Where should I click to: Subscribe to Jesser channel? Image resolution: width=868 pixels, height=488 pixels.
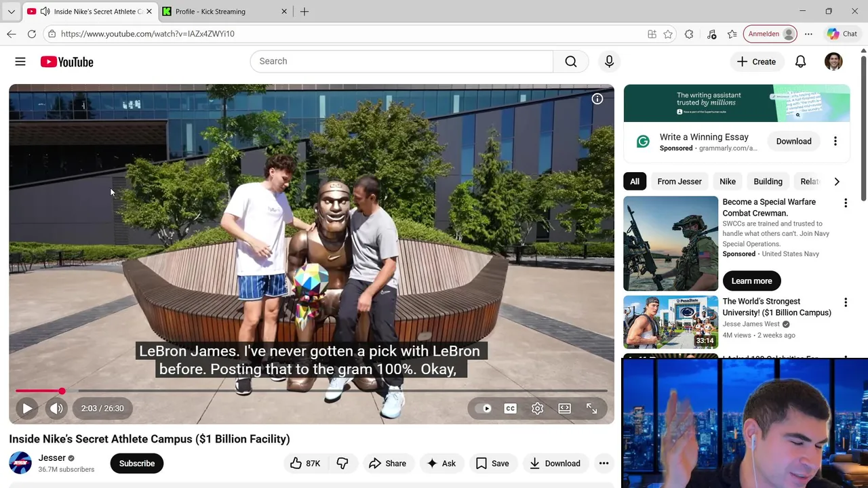tap(137, 464)
